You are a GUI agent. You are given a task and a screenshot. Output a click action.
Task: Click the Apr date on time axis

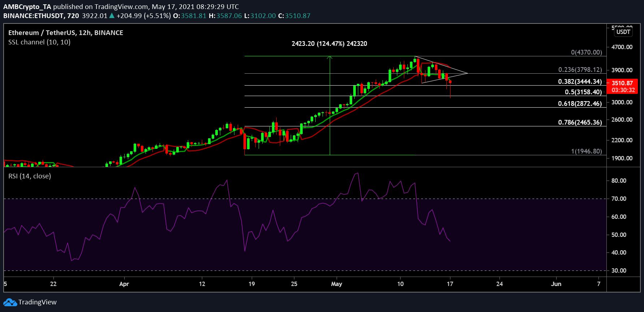(x=124, y=284)
